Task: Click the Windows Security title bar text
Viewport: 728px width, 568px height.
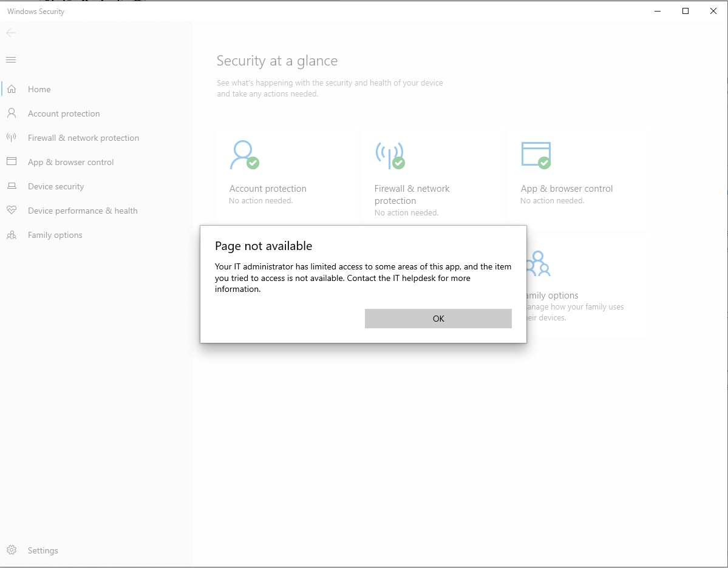Action: click(x=36, y=11)
